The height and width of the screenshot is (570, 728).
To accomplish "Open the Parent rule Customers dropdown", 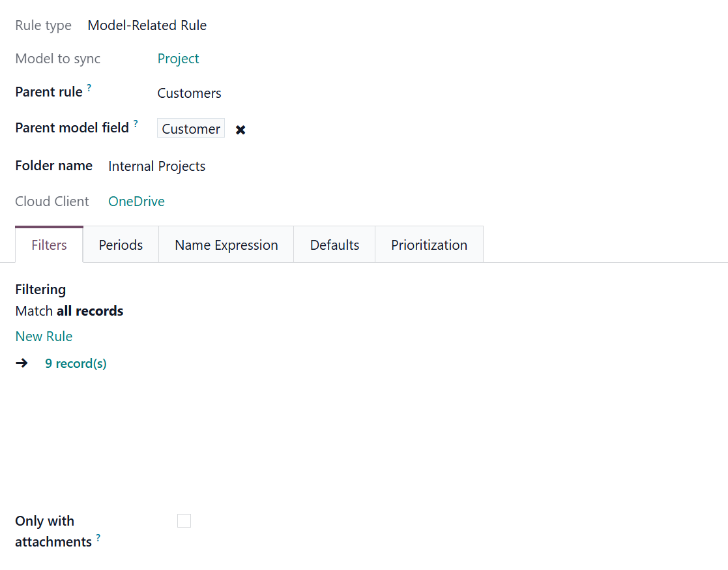I will 189,93.
